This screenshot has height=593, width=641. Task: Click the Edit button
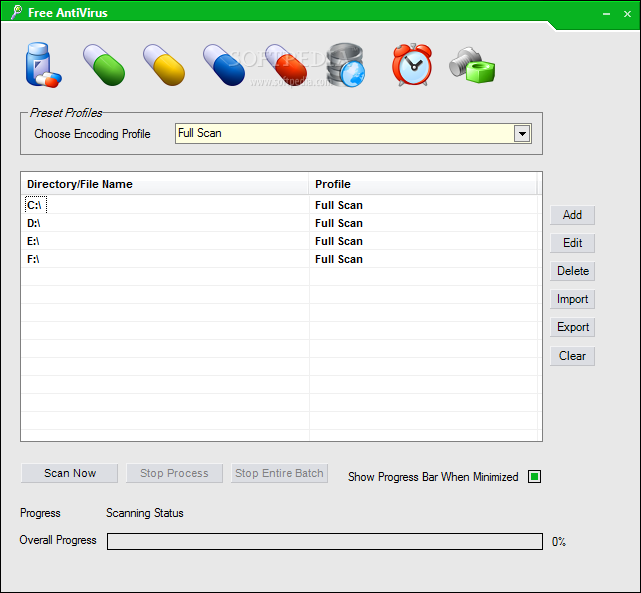click(572, 243)
